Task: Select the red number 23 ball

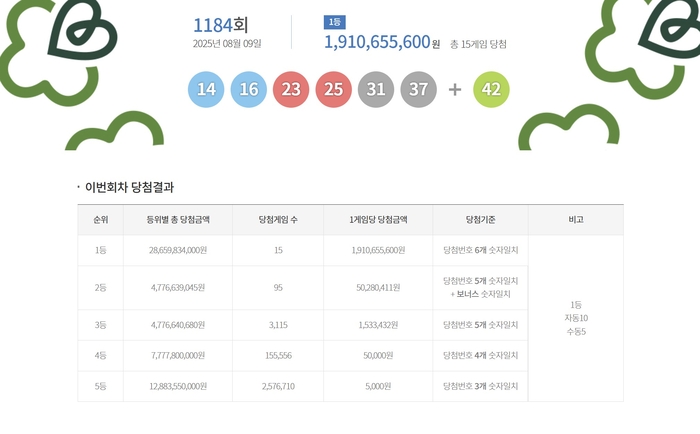Action: coord(291,89)
